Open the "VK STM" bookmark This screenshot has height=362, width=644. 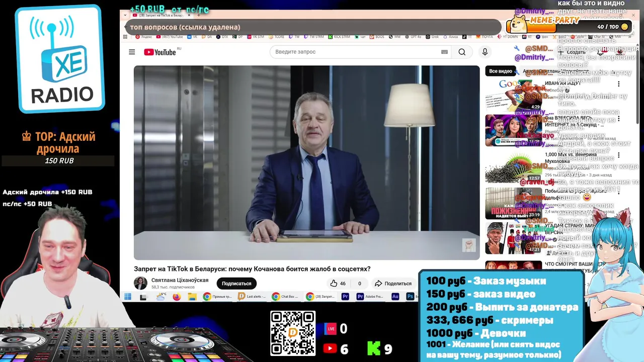255,37
